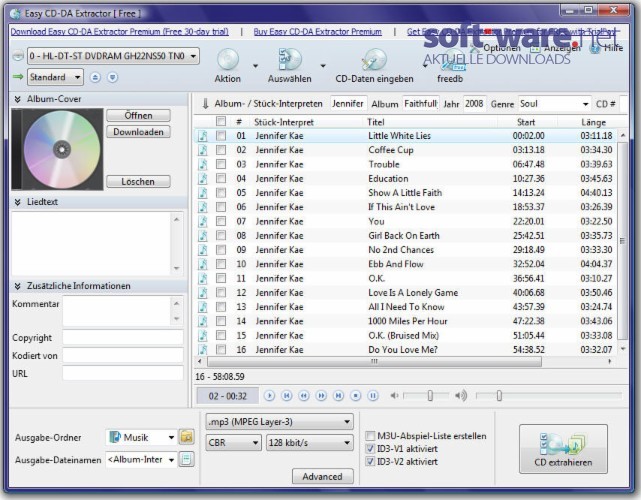The image size is (641, 500).
Task: Click music note icon of track 10
Action: click(x=203, y=264)
